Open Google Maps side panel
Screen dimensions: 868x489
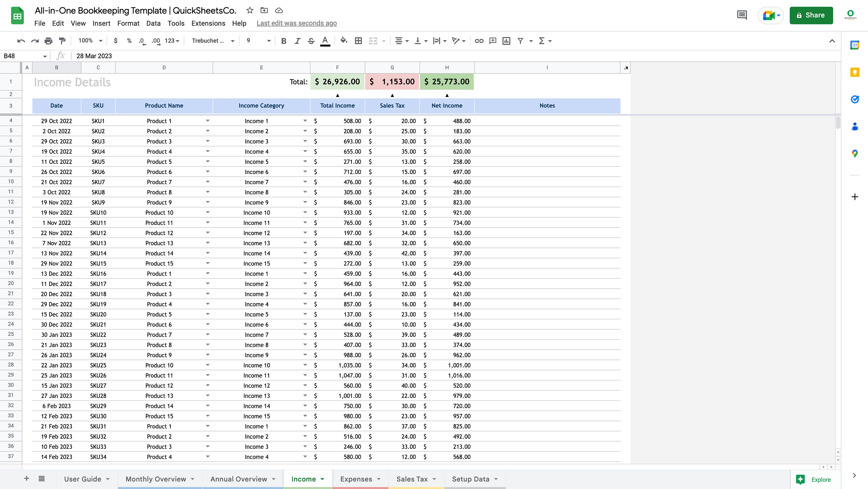[x=855, y=154]
